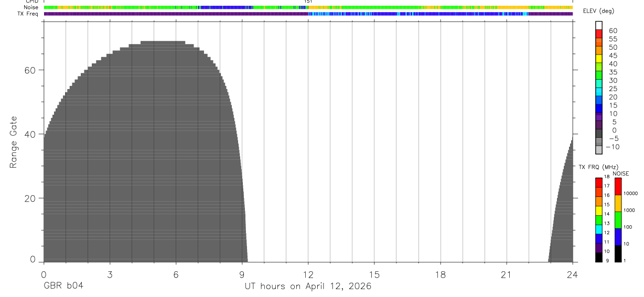Image resolution: width=644 pixels, height=297 pixels.
Task: Click the '18' value in the TX FRQ legend
Action: 606,177
